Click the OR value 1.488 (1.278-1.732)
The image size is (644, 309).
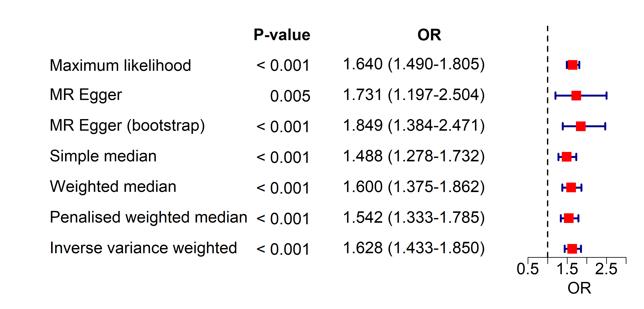click(414, 156)
